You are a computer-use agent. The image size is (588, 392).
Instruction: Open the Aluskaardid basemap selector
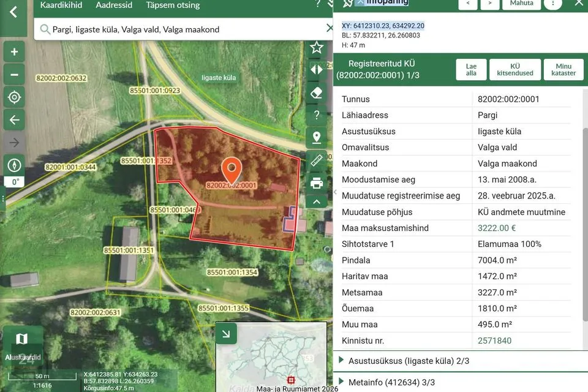coord(23,346)
